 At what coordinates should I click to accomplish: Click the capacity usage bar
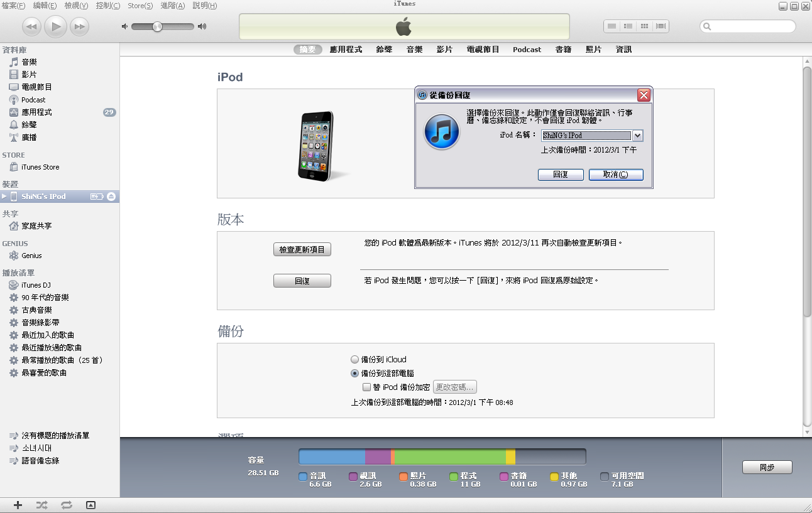tap(442, 456)
